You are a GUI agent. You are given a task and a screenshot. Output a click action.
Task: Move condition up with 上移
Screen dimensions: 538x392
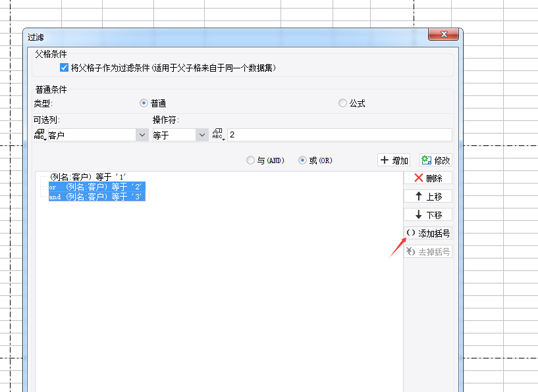pyautogui.click(x=428, y=197)
